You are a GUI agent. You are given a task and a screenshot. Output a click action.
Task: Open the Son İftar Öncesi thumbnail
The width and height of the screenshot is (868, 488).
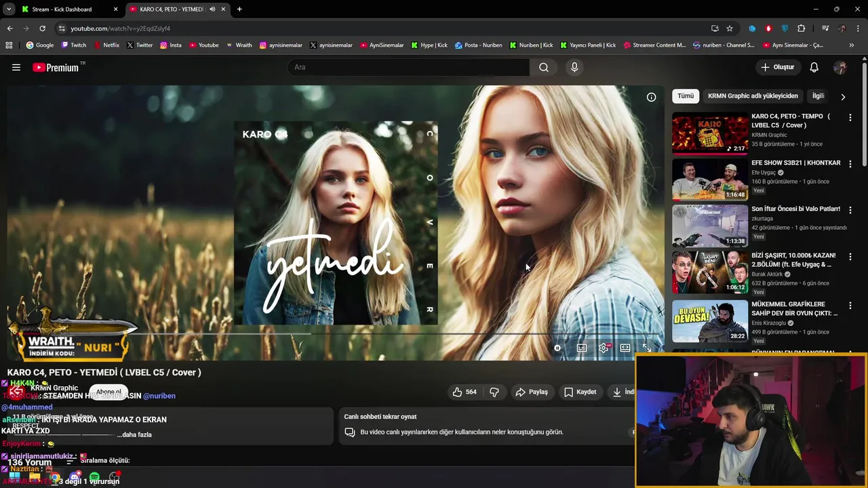[x=710, y=226]
